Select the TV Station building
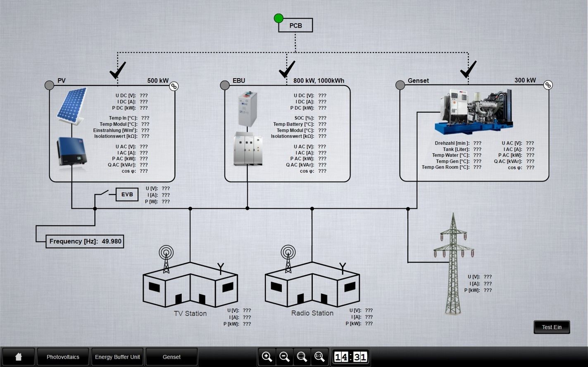Image resolution: width=588 pixels, height=367 pixels. pos(190,285)
